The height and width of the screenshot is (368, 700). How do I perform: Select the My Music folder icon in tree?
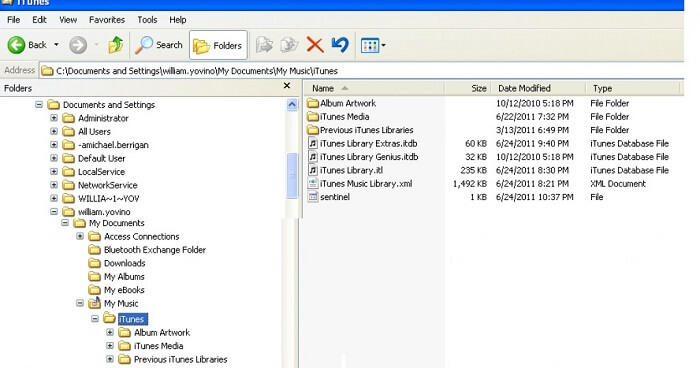[x=94, y=303]
